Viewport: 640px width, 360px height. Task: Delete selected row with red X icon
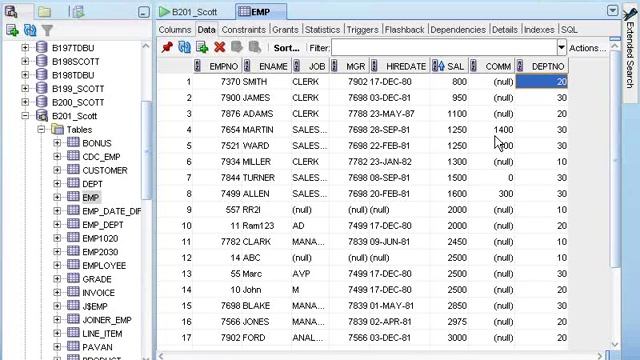(x=220, y=47)
